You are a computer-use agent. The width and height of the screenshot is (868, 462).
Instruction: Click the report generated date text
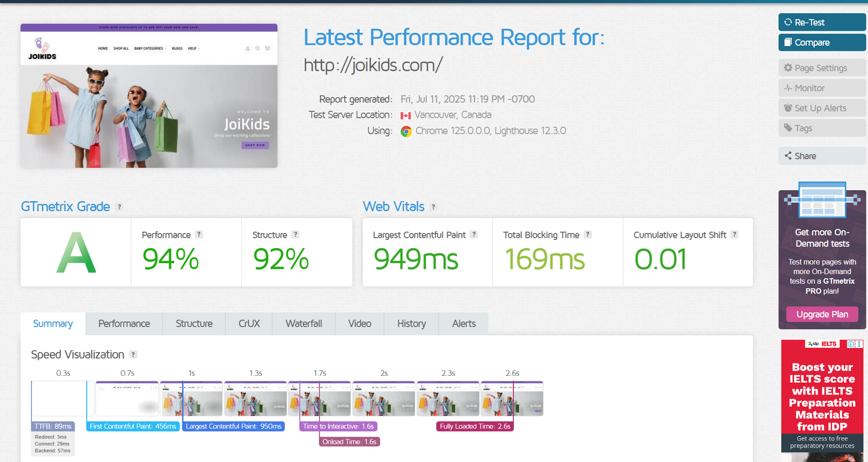coord(468,99)
